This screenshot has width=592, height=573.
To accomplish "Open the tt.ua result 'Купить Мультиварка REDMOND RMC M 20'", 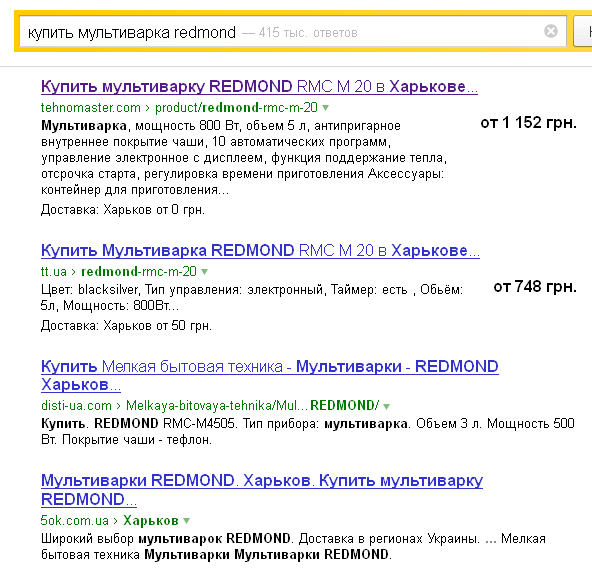I will click(x=260, y=250).
